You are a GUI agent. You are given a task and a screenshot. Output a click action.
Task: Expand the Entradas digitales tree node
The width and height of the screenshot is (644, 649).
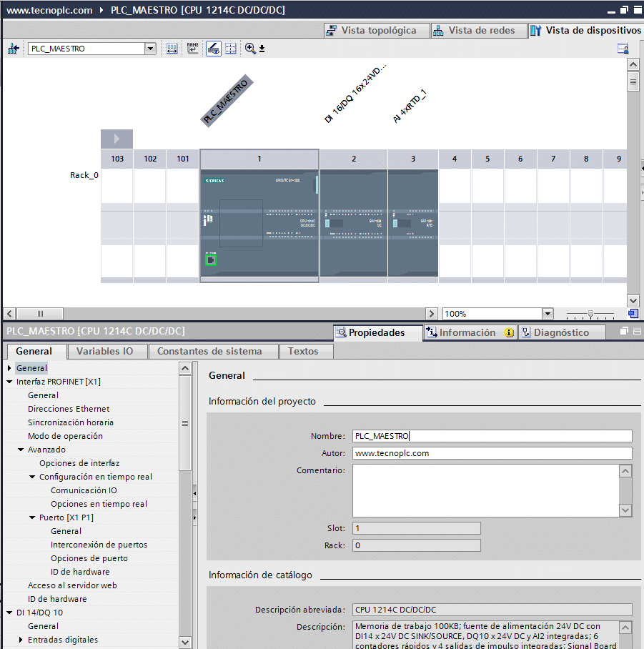(x=21, y=640)
